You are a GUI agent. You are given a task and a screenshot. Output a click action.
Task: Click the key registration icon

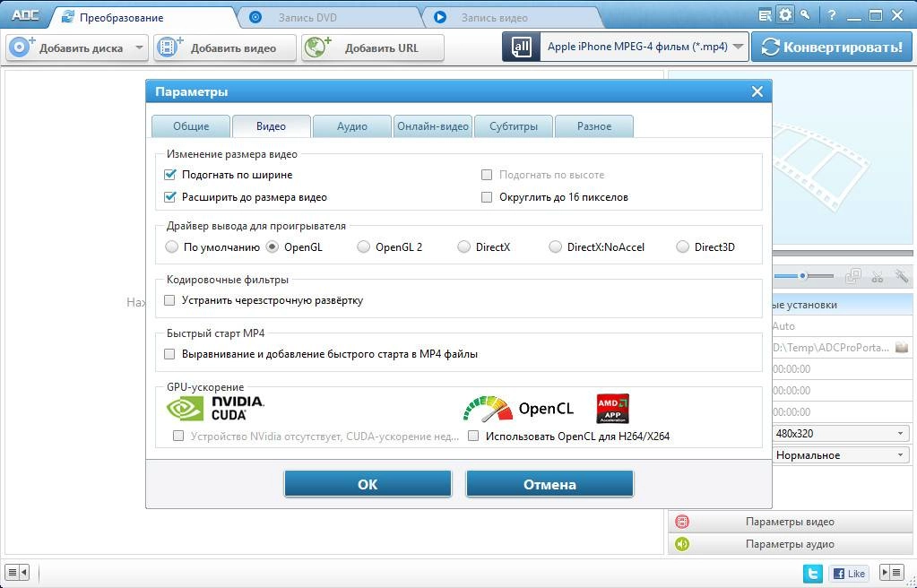806,14
